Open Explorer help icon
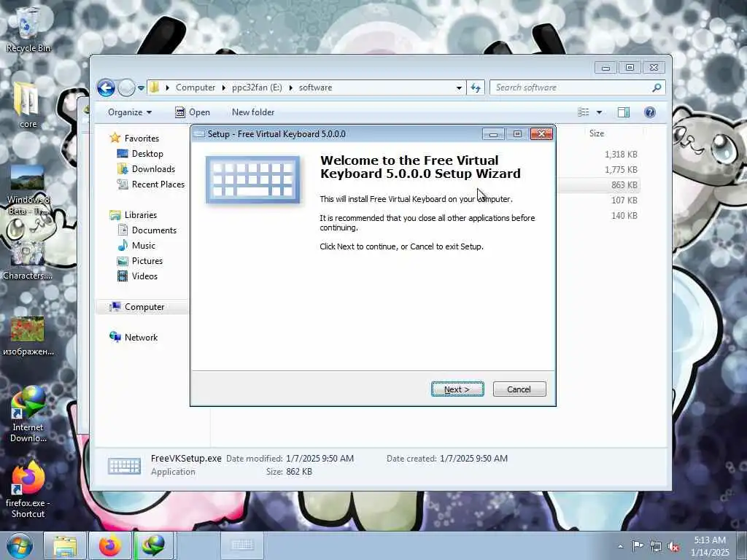 coord(650,112)
